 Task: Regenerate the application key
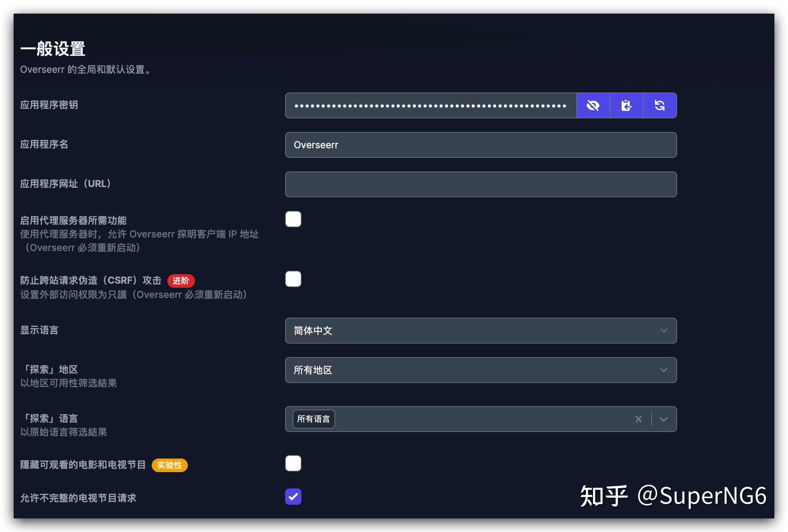(659, 105)
